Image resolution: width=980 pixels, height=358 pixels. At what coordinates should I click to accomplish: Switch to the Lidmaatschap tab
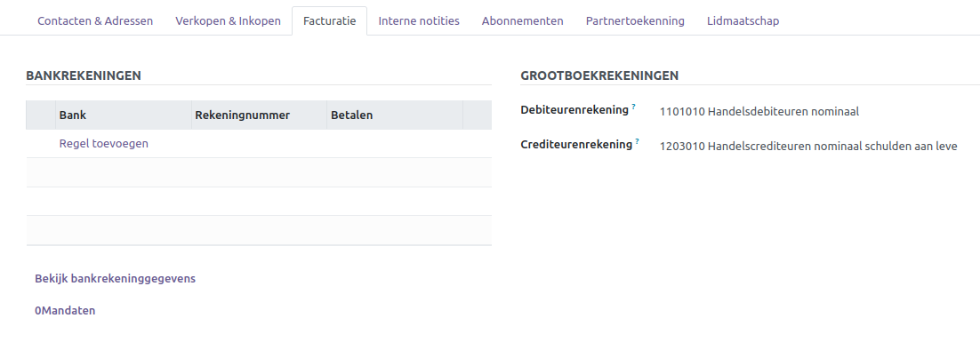[743, 20]
